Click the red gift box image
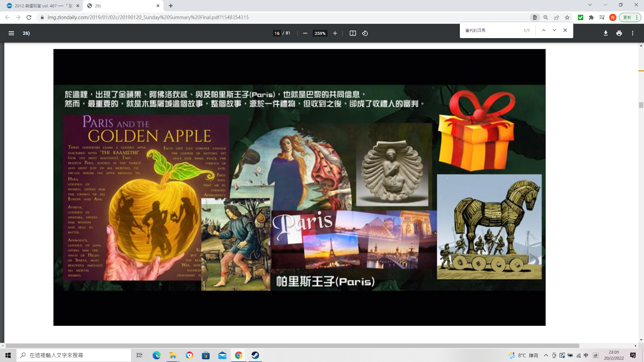644x362 pixels. 476,130
